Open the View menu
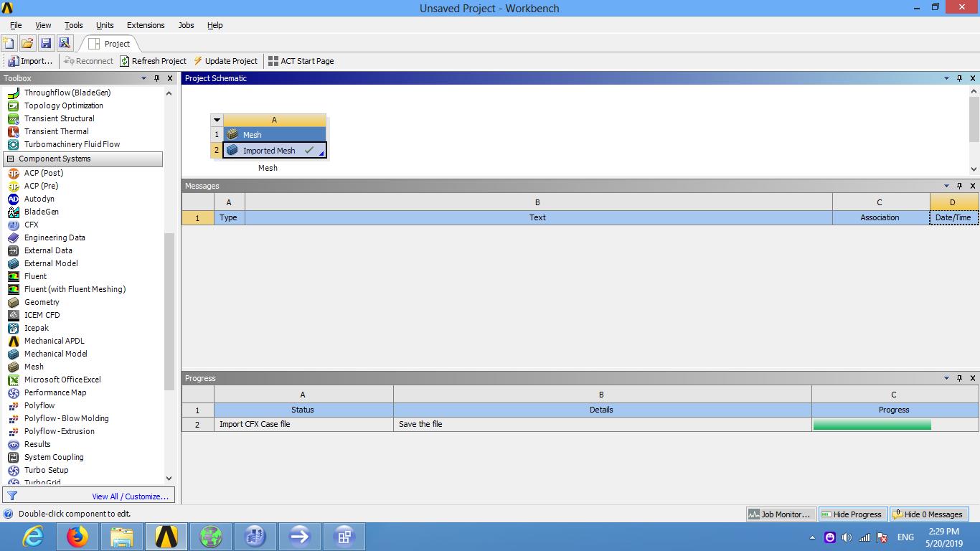Screen dimensions: 980x551 click(43, 25)
